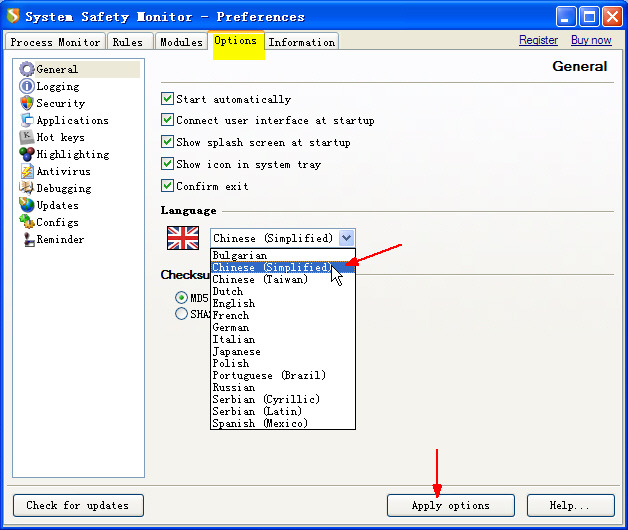The width and height of the screenshot is (628, 530).
Task: Minimize the Preferences window
Action: (566, 17)
